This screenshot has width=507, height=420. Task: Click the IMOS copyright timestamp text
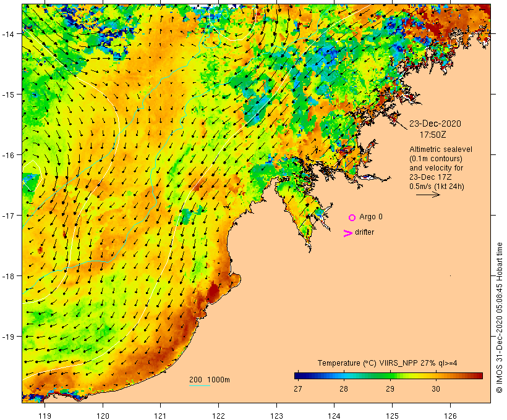point(499,317)
